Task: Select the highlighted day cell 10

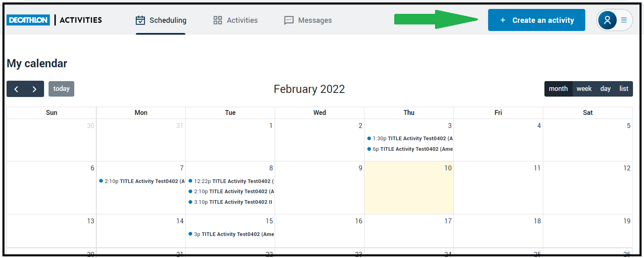Action: click(x=409, y=192)
